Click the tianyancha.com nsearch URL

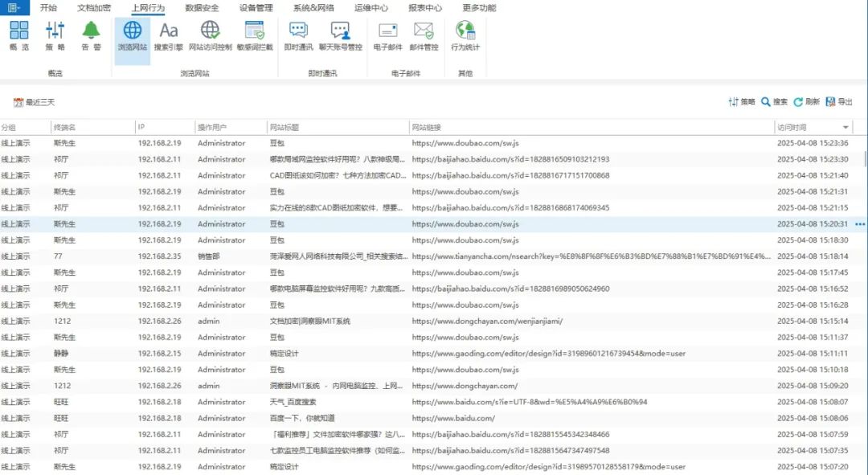[592, 256]
